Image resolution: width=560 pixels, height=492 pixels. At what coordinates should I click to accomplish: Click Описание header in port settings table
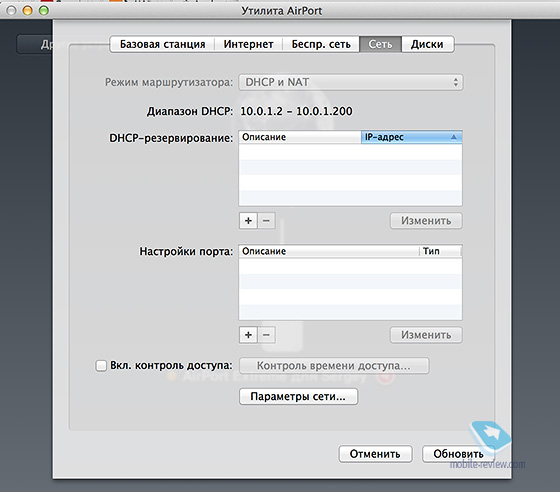coord(329,251)
